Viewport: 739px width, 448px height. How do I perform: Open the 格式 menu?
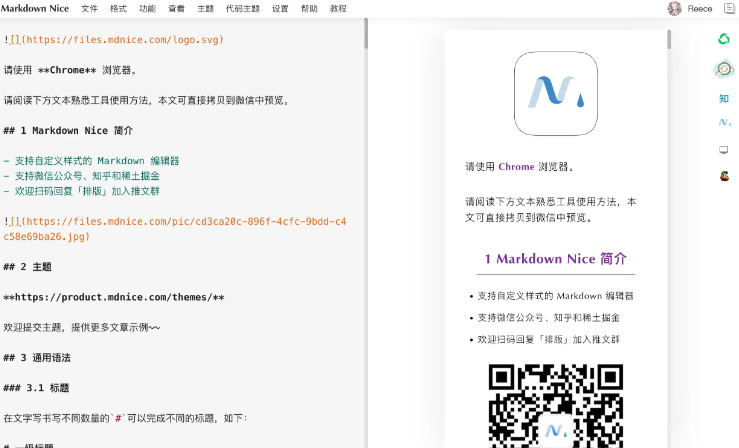tap(118, 8)
